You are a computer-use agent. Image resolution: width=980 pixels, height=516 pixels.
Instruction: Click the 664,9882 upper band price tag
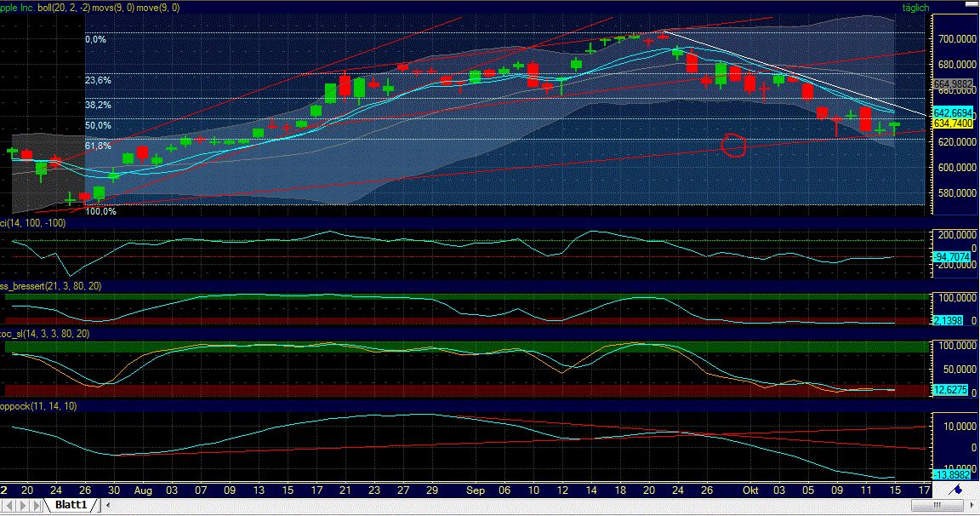[953, 83]
